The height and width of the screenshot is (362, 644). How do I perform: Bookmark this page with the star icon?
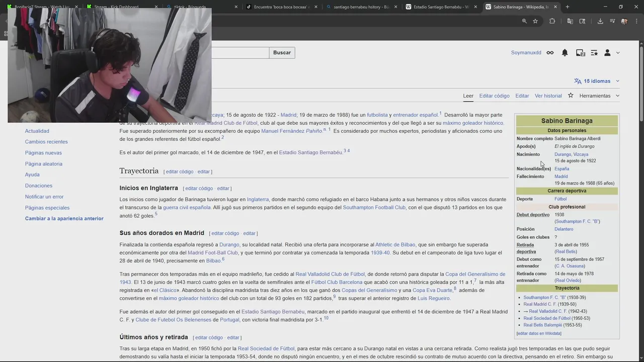click(x=535, y=21)
